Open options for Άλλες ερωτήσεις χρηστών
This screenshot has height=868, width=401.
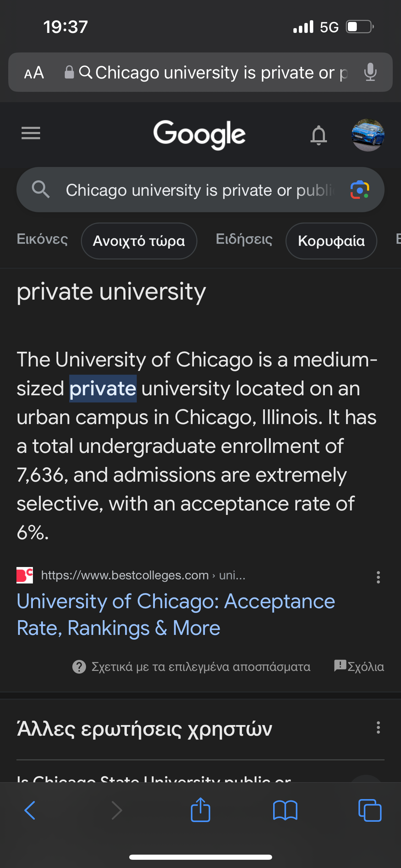coord(378,727)
